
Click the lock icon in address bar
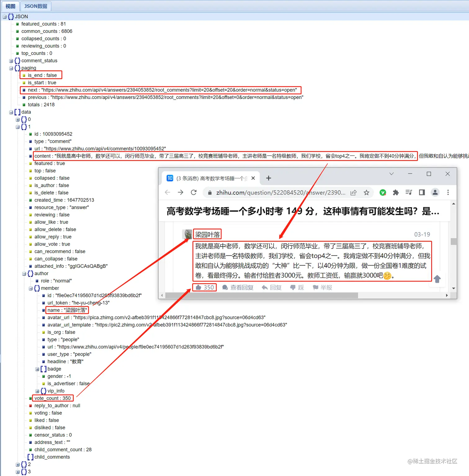210,193
